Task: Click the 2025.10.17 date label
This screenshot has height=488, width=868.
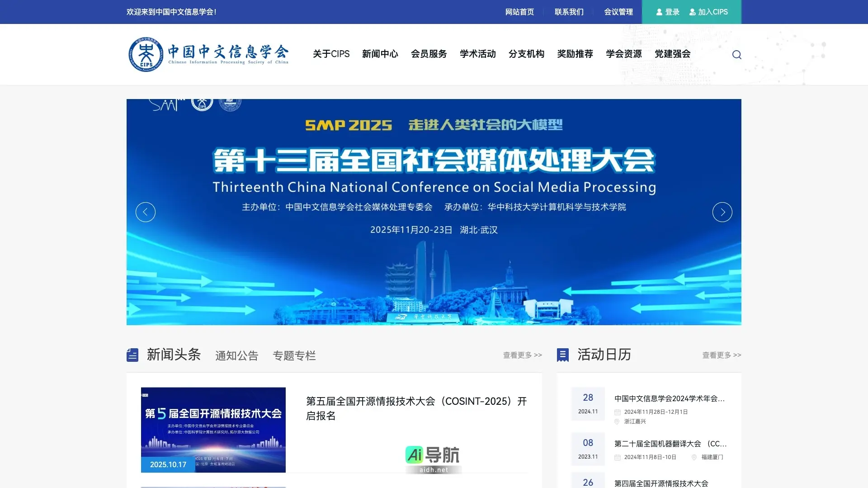Action: (168, 465)
